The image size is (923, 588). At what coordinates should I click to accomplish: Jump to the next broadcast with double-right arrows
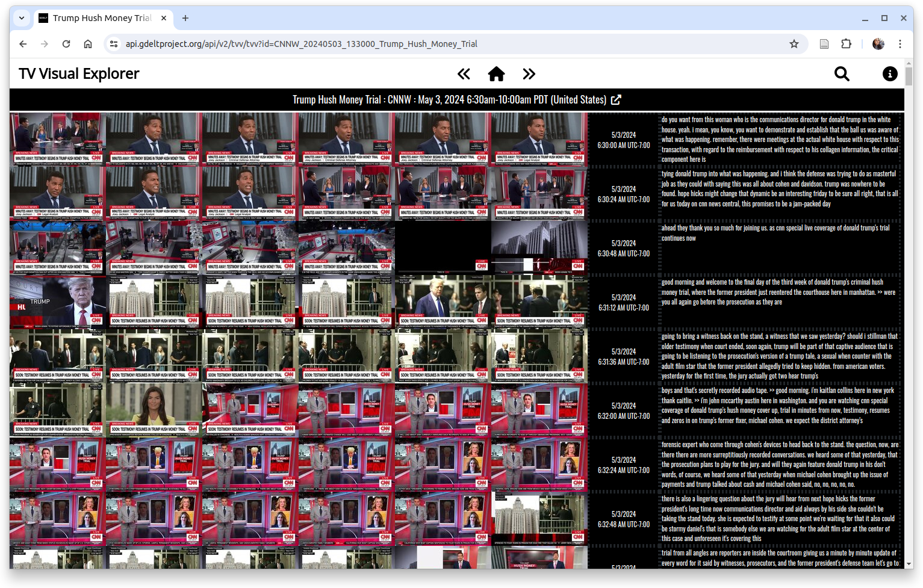[529, 74]
